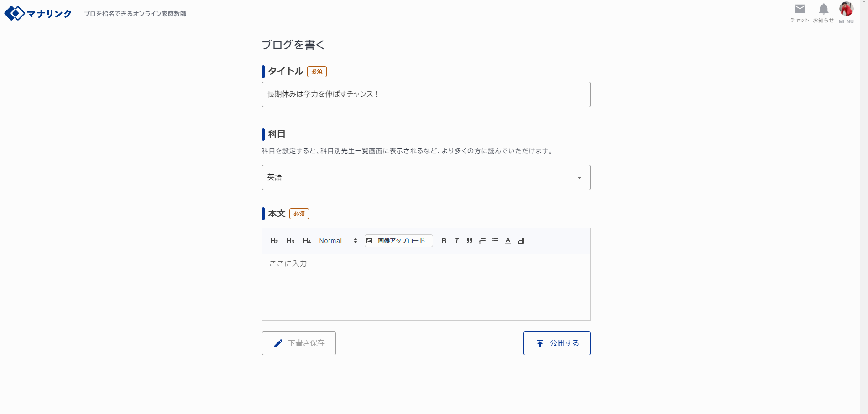Apply H4 heading format
868x414 pixels.
click(x=307, y=241)
